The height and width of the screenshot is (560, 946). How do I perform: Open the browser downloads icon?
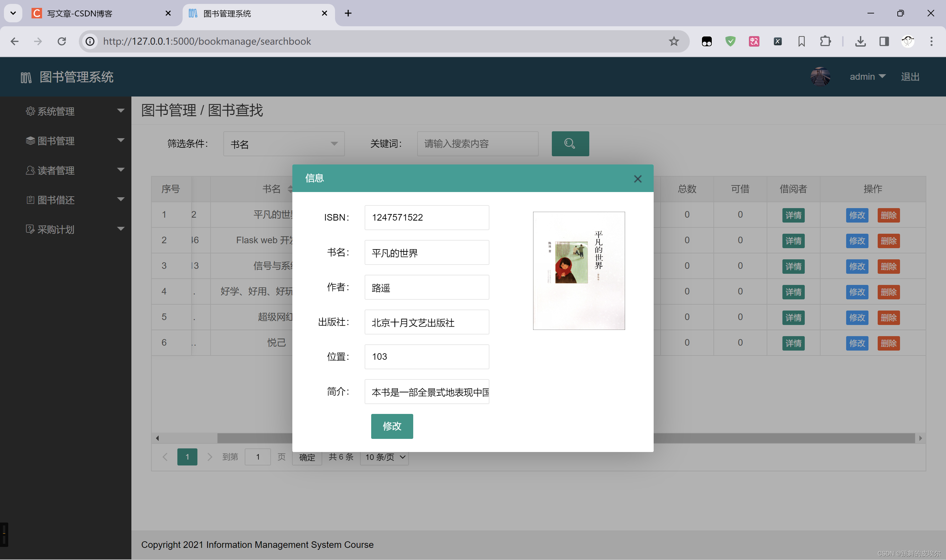click(860, 41)
